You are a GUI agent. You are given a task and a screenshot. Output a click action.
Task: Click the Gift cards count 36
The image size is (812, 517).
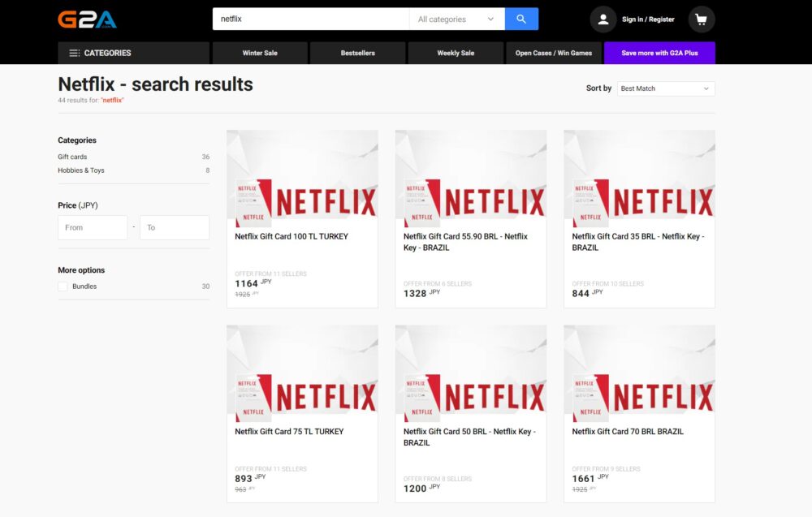click(205, 157)
